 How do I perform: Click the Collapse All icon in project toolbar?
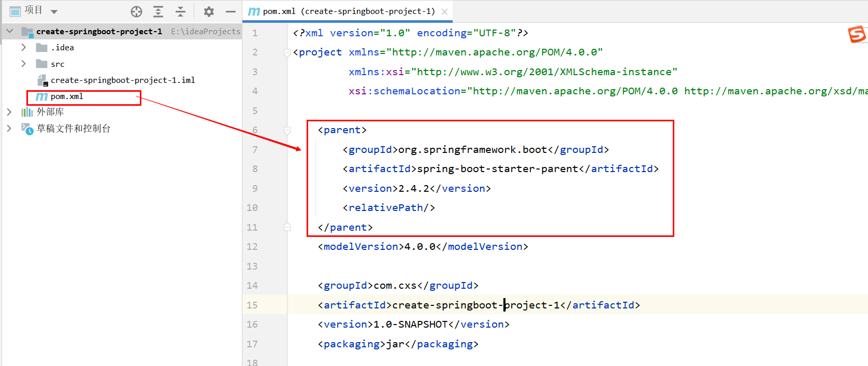[x=180, y=11]
